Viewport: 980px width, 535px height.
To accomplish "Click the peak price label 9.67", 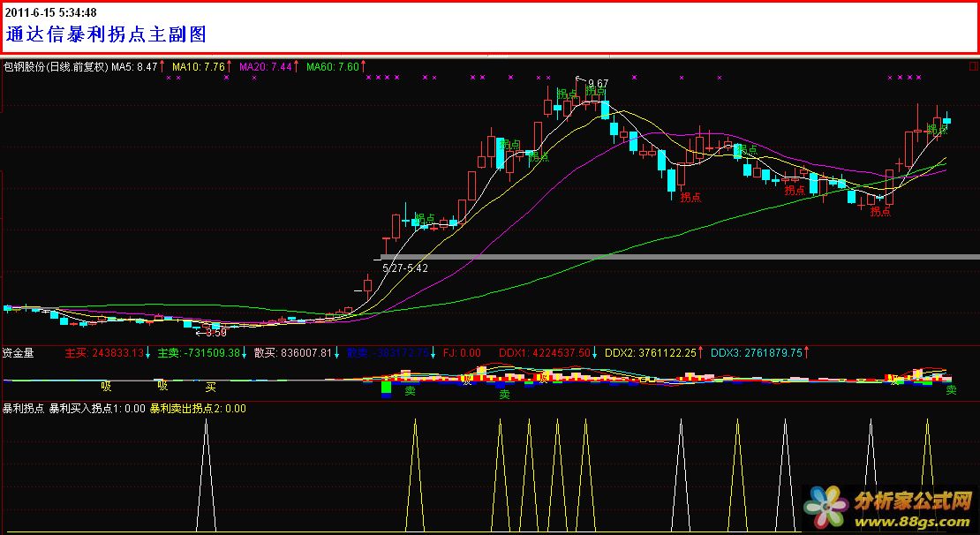I will 598,83.
